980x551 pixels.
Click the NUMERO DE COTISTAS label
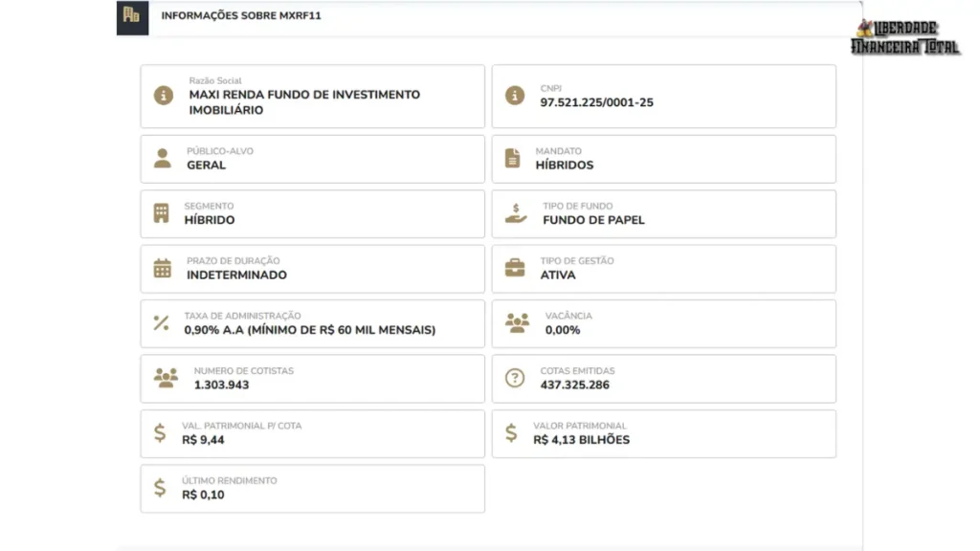click(x=244, y=371)
